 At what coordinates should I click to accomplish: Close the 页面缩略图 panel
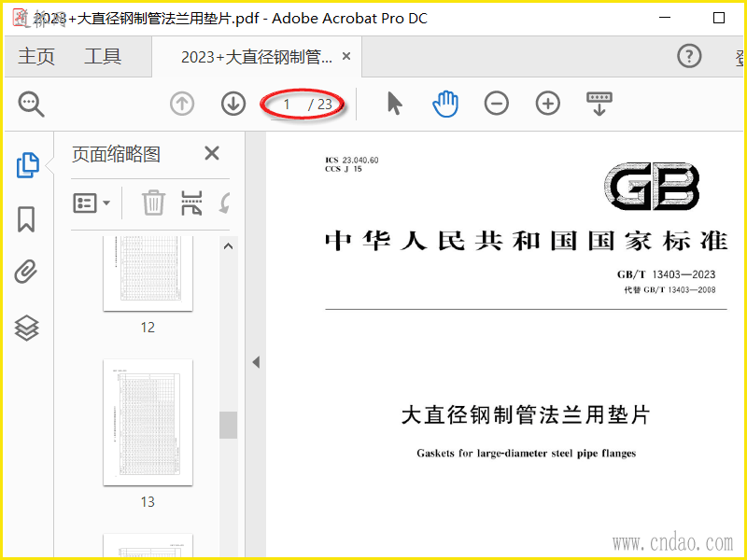pos(212,153)
